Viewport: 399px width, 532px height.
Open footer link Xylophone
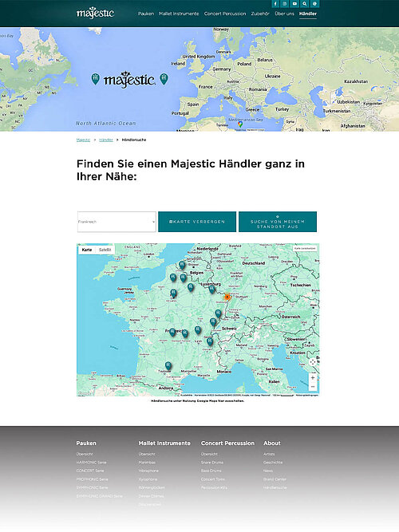[x=148, y=479]
